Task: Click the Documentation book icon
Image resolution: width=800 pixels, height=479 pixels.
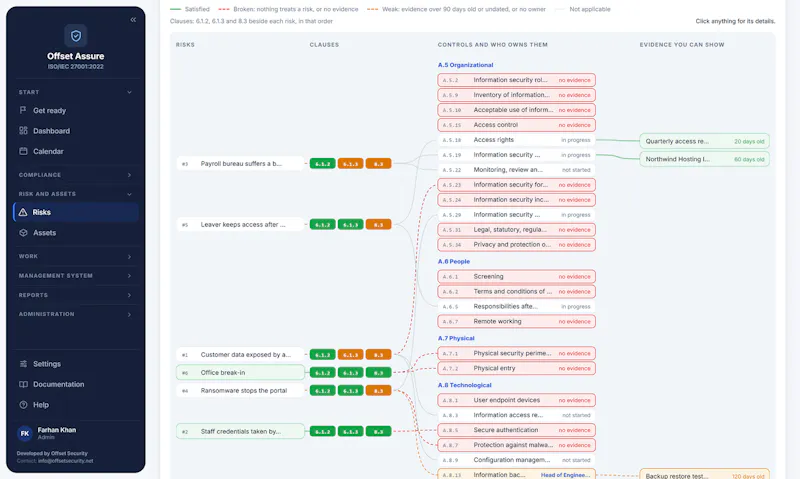Action: 23,384
